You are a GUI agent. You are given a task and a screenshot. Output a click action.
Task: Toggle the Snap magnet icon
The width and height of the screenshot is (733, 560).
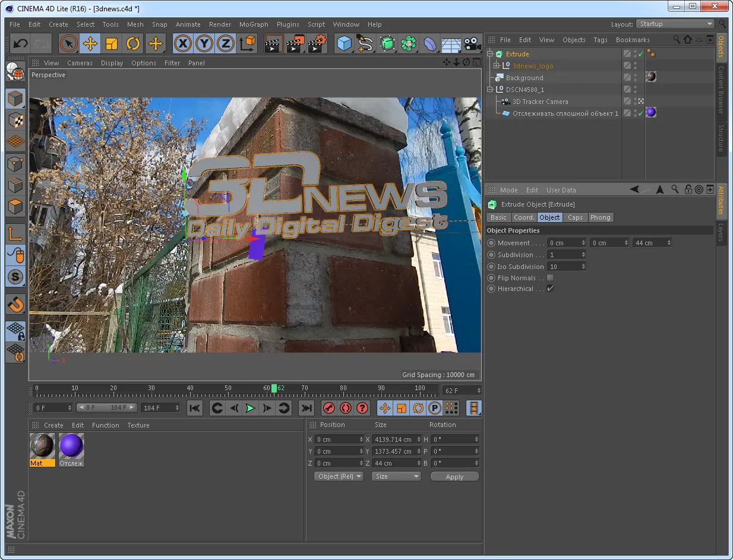[x=15, y=305]
